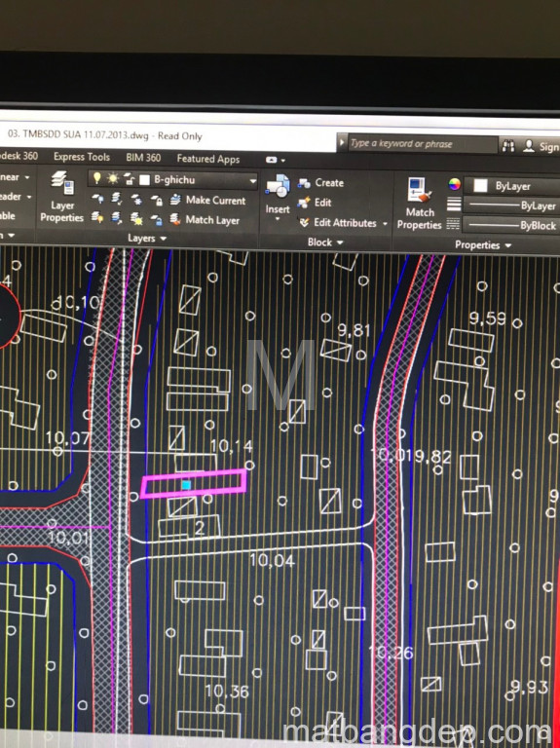
Task: Click the Match Layer icon
Action: point(175,219)
